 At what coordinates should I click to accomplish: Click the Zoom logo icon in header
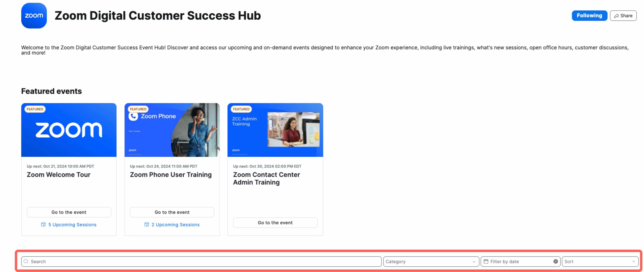point(34,15)
